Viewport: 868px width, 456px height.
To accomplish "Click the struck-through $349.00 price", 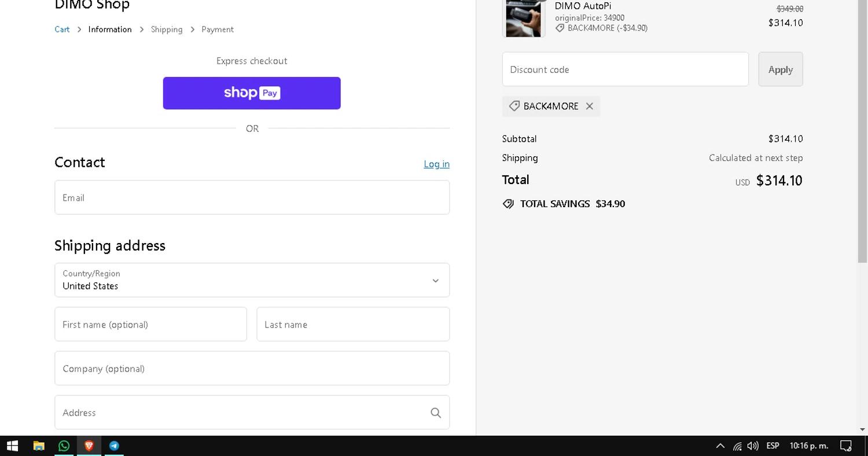I will tap(790, 9).
